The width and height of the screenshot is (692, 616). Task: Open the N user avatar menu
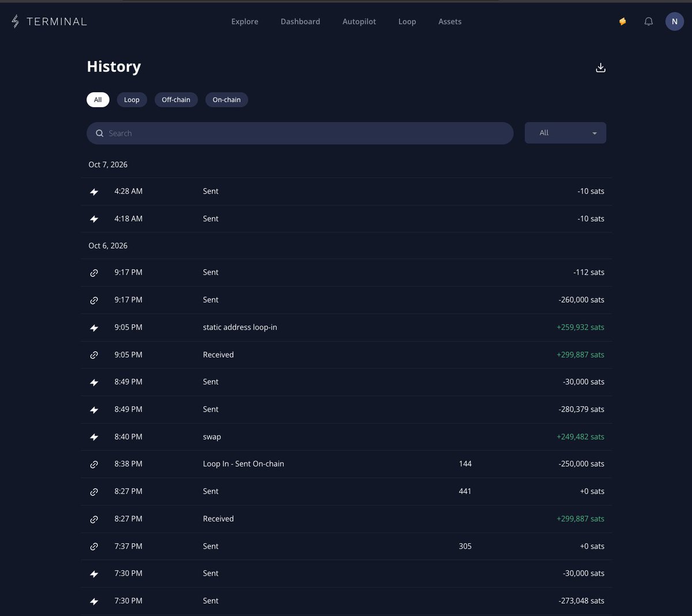tap(675, 21)
